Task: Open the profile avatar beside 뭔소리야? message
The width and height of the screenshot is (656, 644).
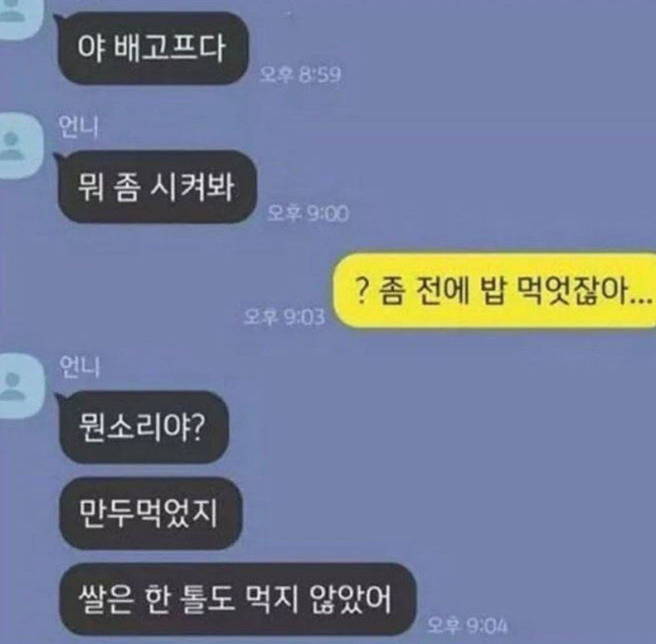Action: point(21,386)
